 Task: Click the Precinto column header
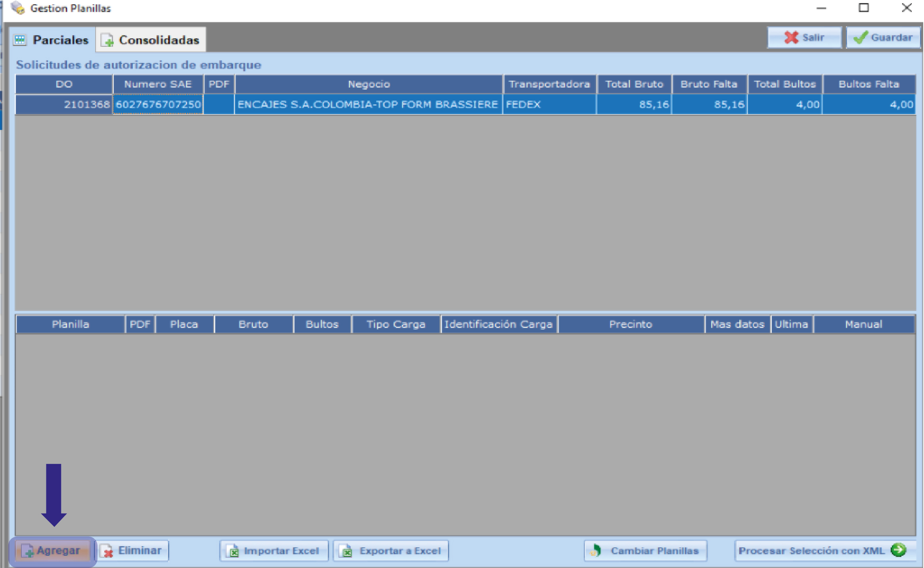click(630, 324)
